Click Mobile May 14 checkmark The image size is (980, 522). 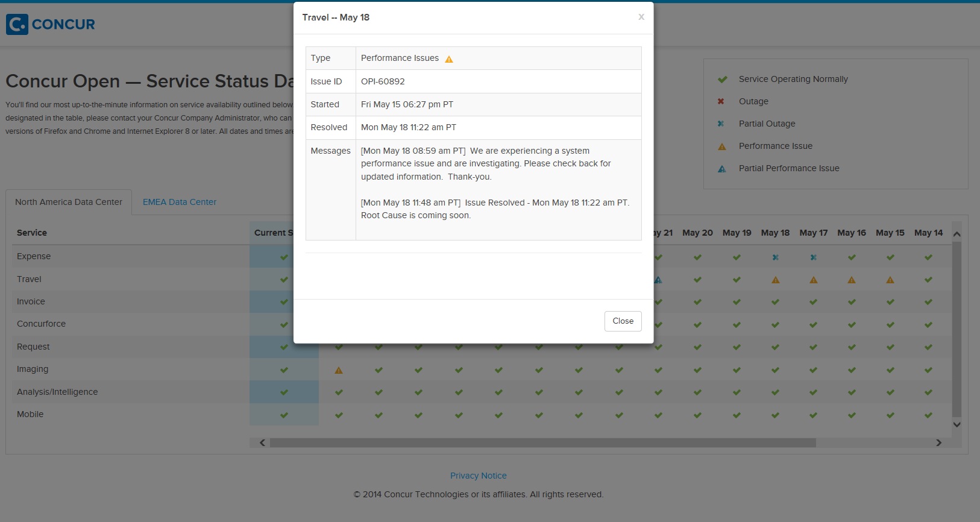928,415
